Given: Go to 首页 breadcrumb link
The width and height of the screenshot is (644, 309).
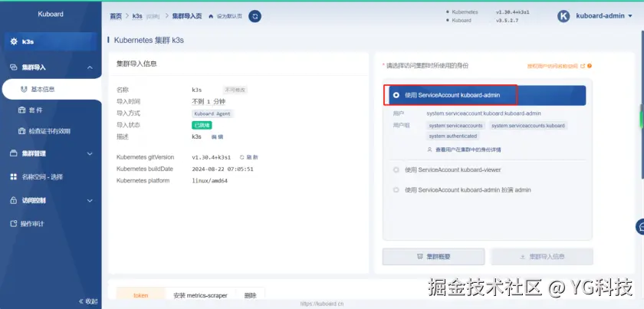Looking at the screenshot, I should [x=116, y=16].
